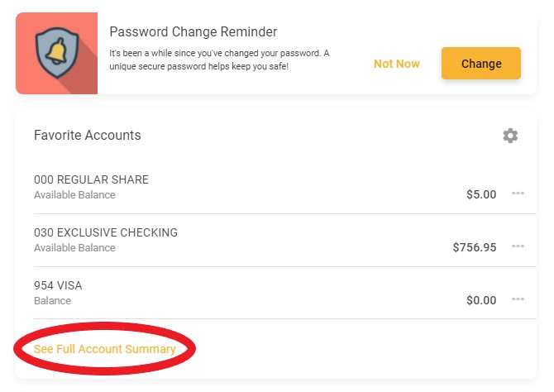Open options menu for 030 Exclusive Checking

[x=518, y=246]
